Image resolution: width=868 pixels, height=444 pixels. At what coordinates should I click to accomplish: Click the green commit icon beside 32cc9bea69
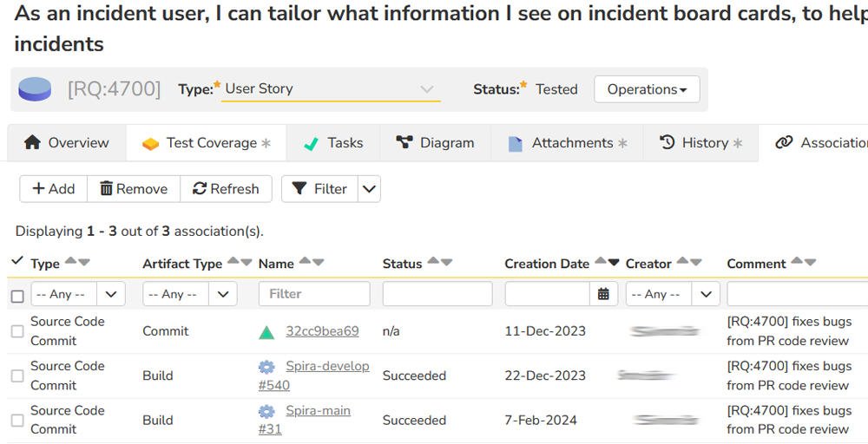click(267, 332)
